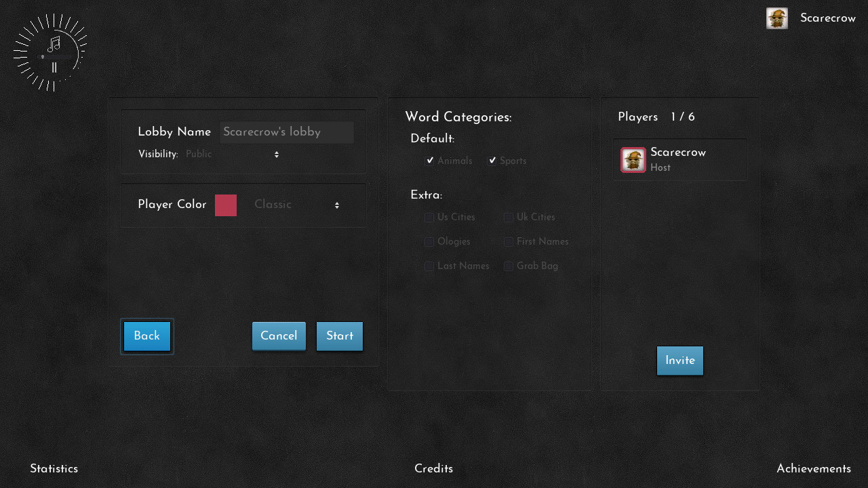Image resolution: width=868 pixels, height=488 pixels.
Task: Toggle the Animals category checkbox
Action: (x=429, y=161)
